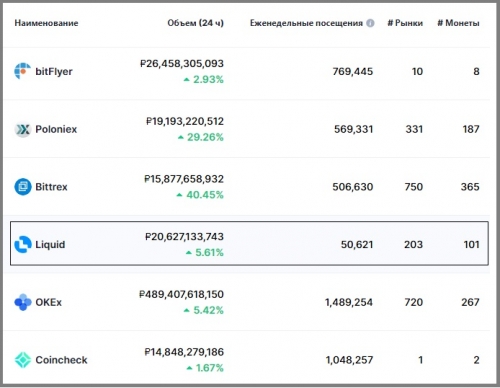Click OKEx weekly visits 1,489,254
The image size is (500, 388).
coord(349,302)
